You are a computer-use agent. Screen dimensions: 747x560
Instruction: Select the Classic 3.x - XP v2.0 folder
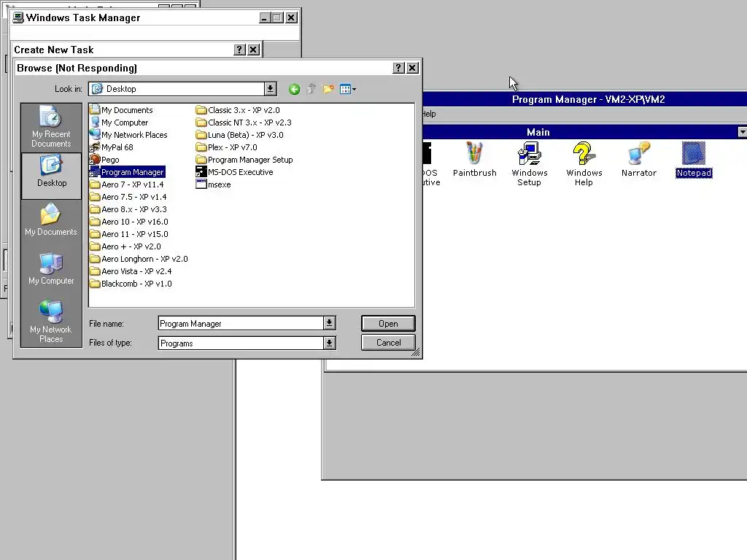238,110
